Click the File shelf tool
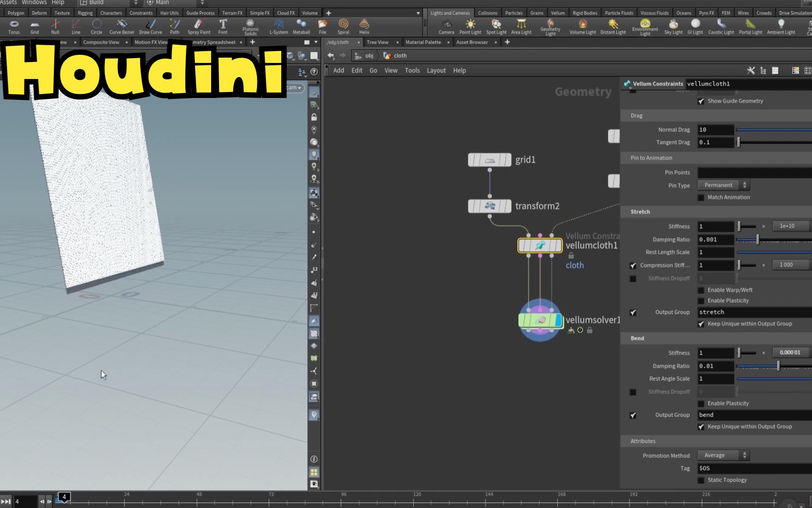The height and width of the screenshot is (508, 812). (x=322, y=27)
